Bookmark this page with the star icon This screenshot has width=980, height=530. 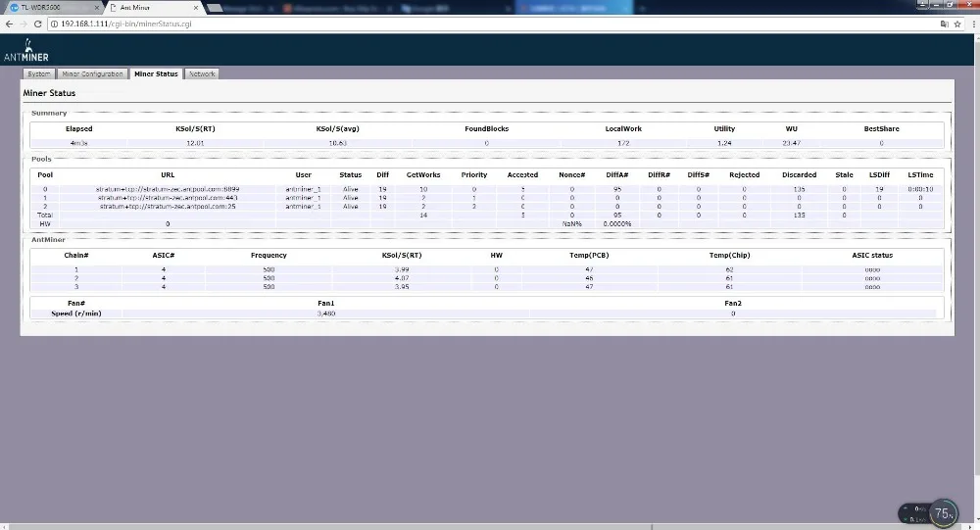[x=956, y=24]
